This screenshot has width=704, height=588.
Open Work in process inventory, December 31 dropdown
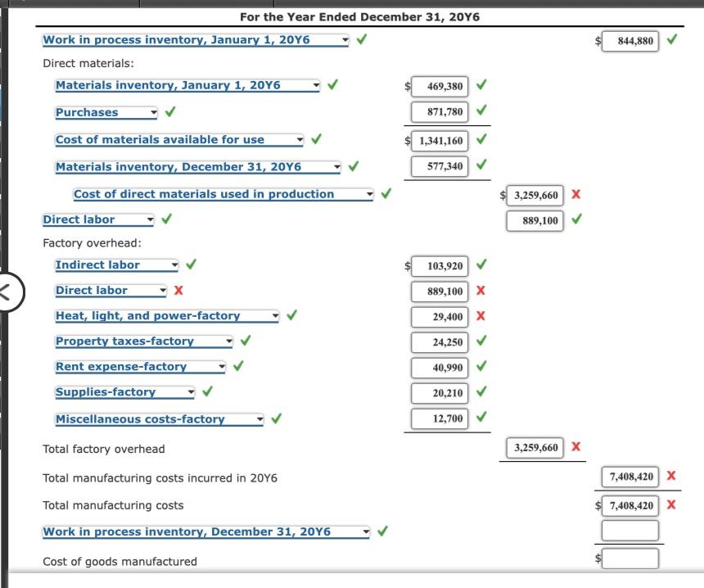[x=205, y=531]
